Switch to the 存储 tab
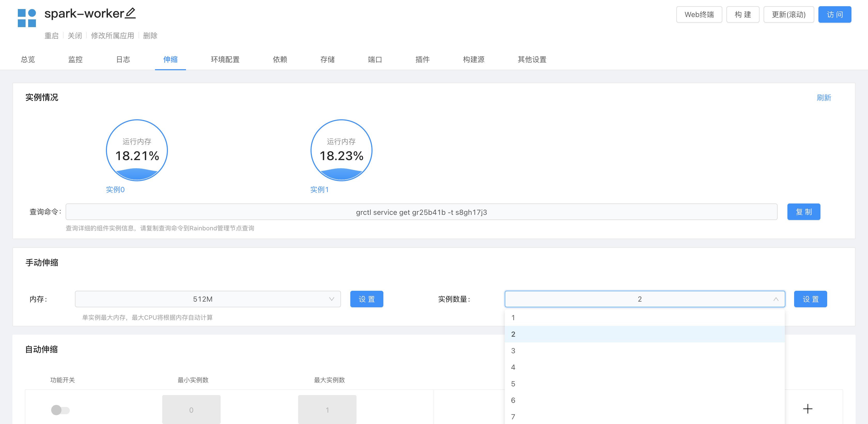Viewport: 868px width, 424px height. coord(328,59)
